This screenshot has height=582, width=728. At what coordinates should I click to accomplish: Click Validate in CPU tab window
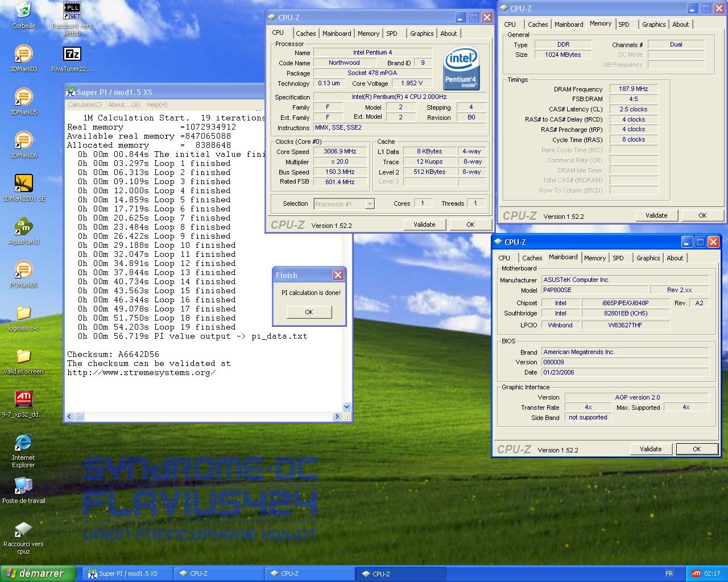pos(424,225)
